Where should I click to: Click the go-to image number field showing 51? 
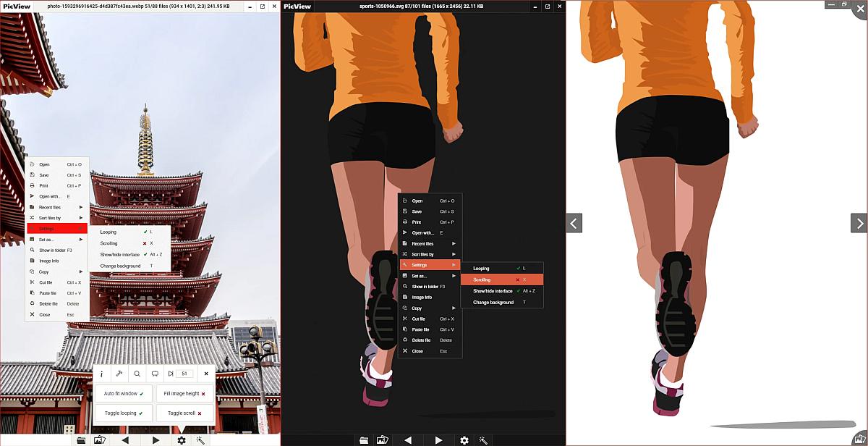tap(184, 374)
